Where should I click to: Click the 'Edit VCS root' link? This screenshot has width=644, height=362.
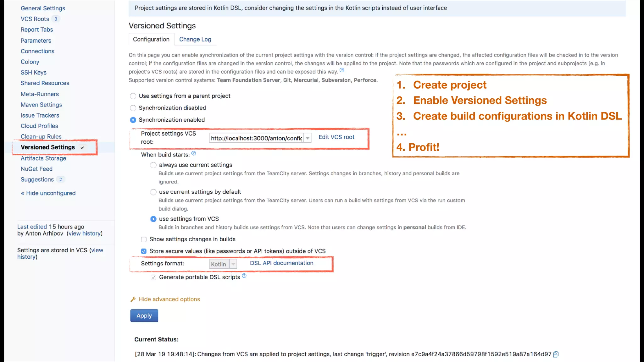click(x=336, y=137)
